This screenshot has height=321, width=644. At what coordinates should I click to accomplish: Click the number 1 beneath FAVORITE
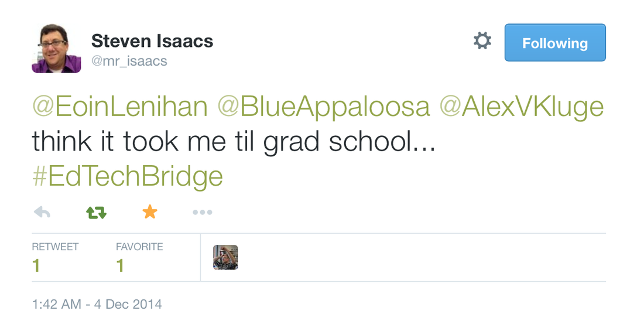coord(120,266)
